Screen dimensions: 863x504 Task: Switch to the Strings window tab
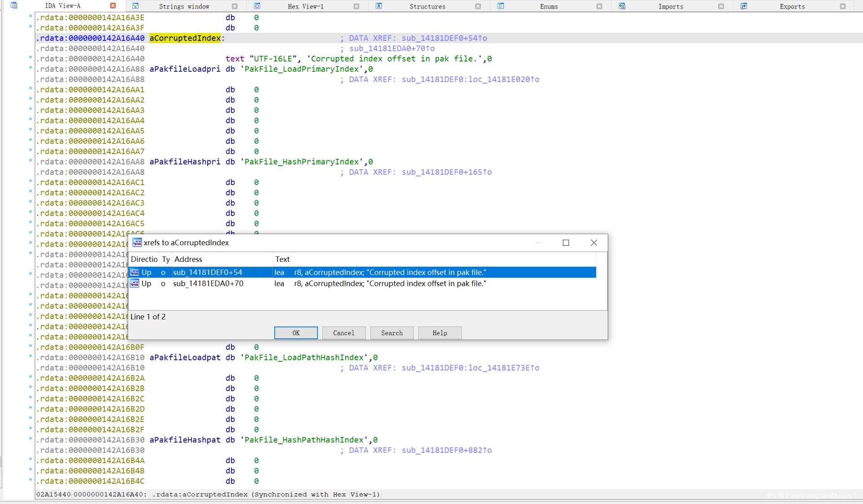click(184, 6)
